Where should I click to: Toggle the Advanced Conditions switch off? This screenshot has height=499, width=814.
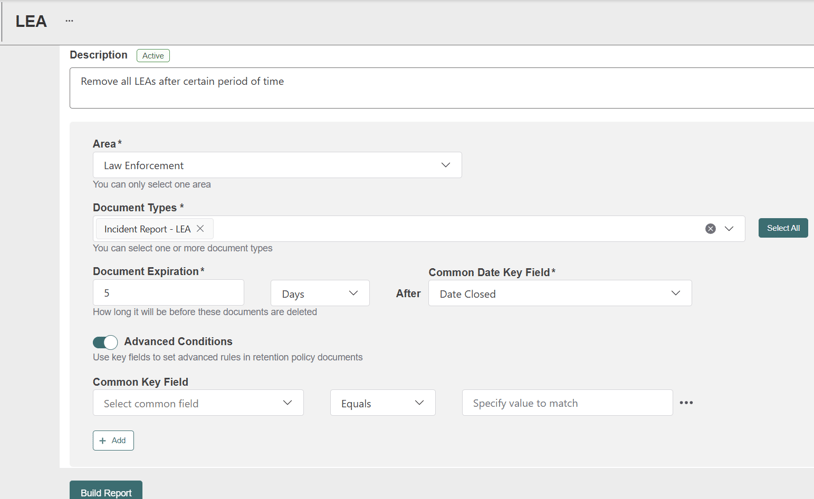click(x=105, y=342)
